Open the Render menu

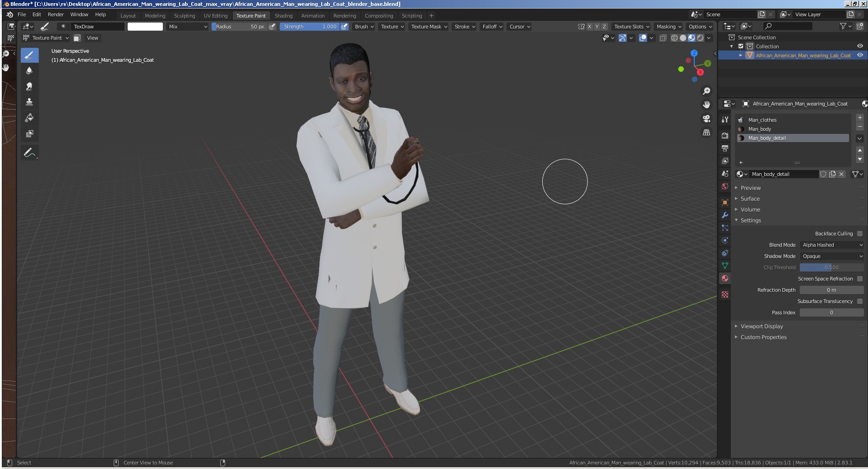coord(55,14)
